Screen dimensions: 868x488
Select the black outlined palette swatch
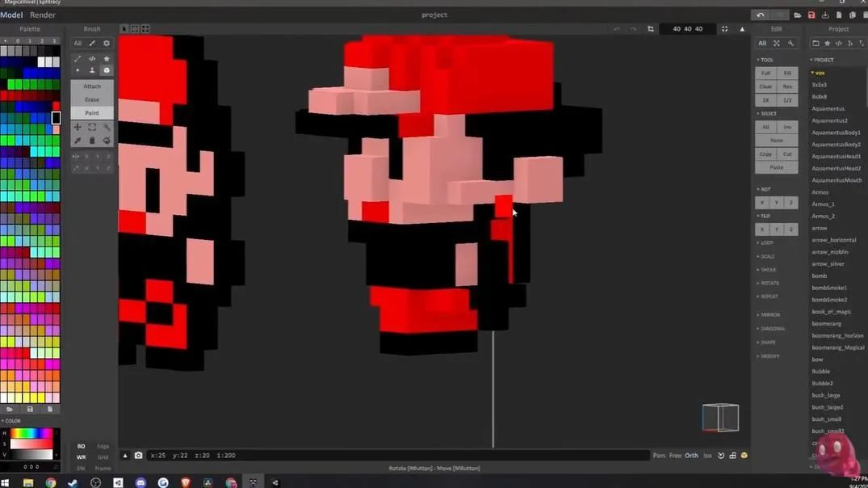(x=56, y=117)
